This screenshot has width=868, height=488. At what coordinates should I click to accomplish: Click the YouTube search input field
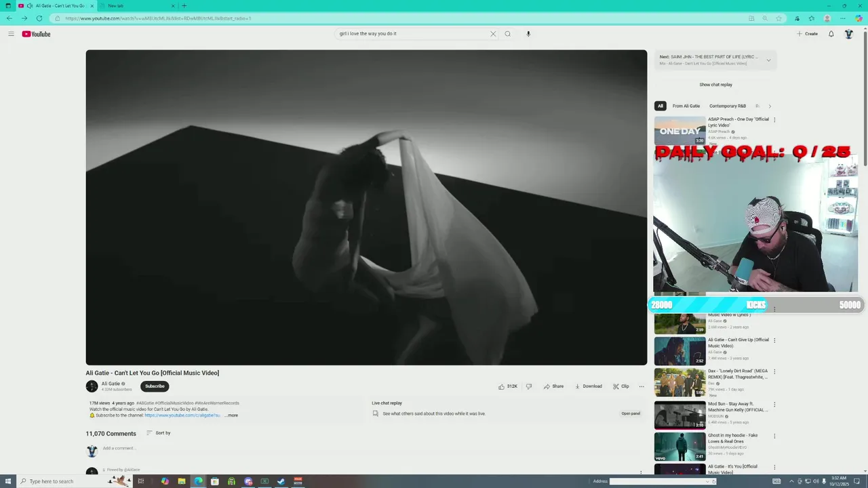tap(412, 34)
